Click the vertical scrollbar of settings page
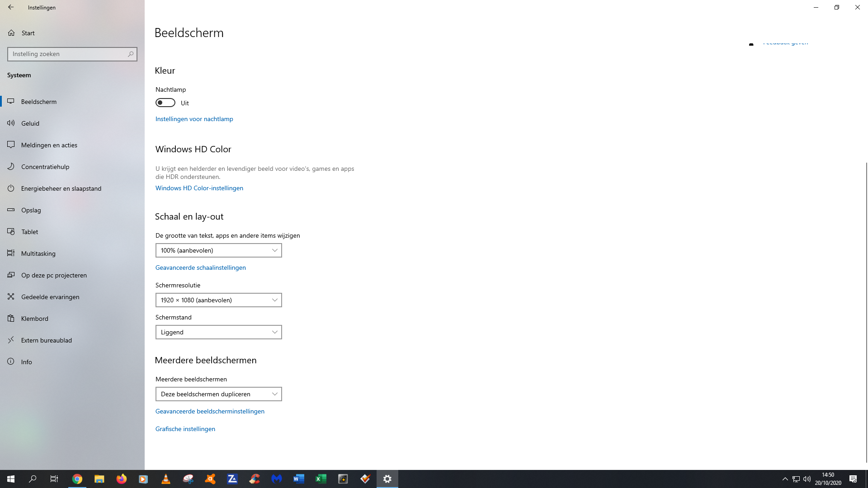 (866, 312)
